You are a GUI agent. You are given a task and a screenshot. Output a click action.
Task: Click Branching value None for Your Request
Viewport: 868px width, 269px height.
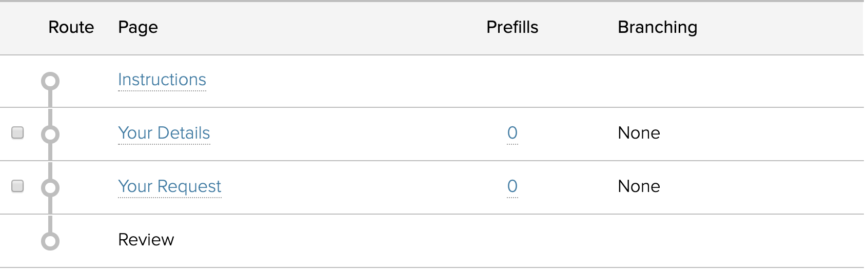[x=639, y=187]
